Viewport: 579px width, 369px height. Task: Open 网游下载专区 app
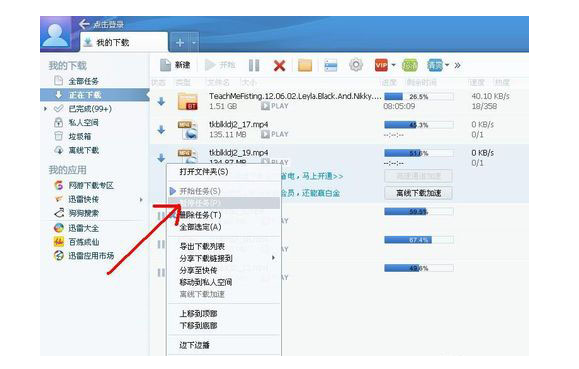pos(91,185)
